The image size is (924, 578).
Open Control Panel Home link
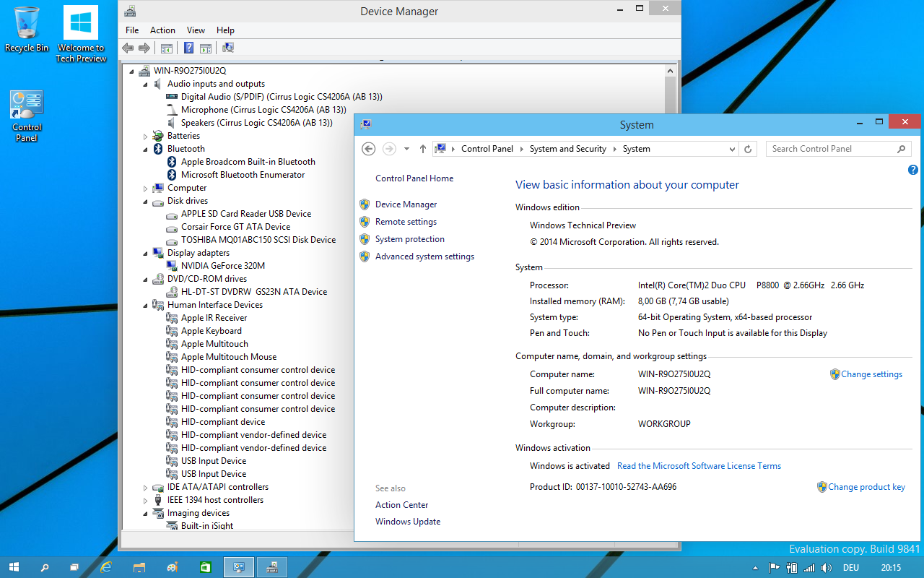click(414, 178)
